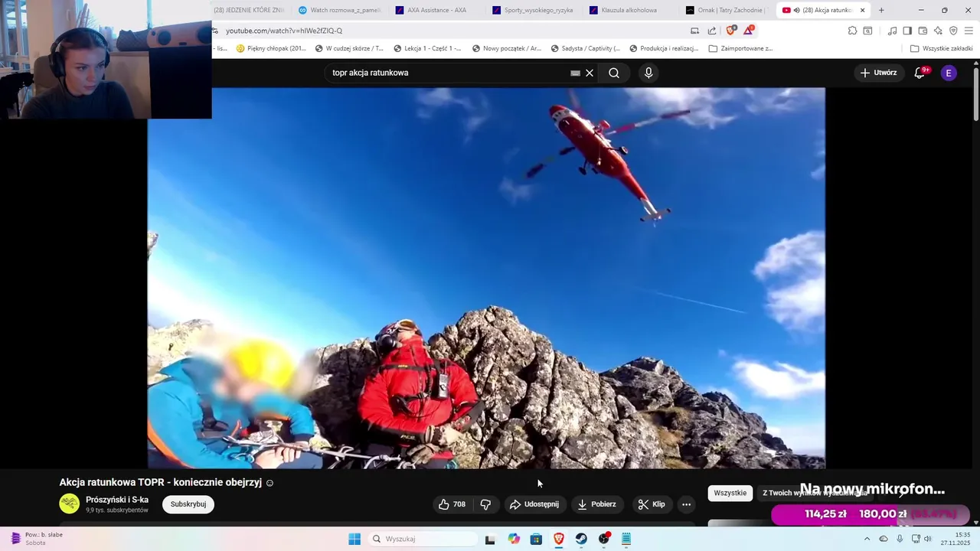Image resolution: width=980 pixels, height=551 pixels.
Task: Open the Prószyński i S-ka channel name link
Action: tap(117, 500)
